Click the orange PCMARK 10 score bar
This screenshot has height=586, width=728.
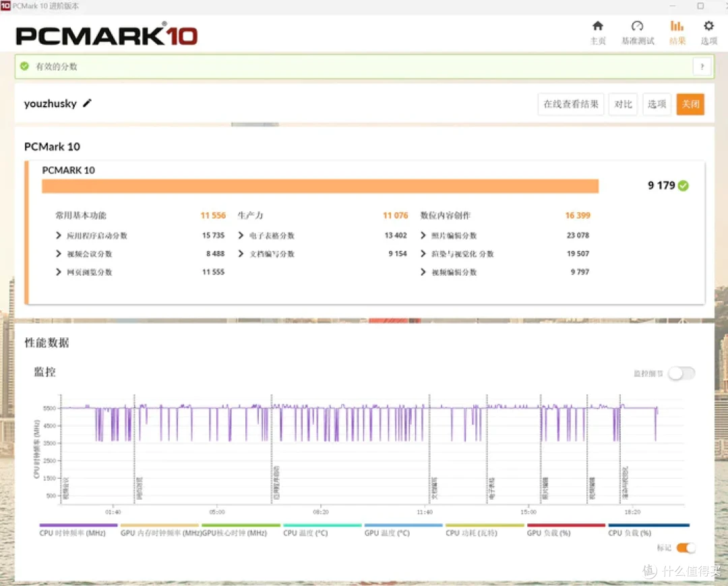pyautogui.click(x=320, y=186)
